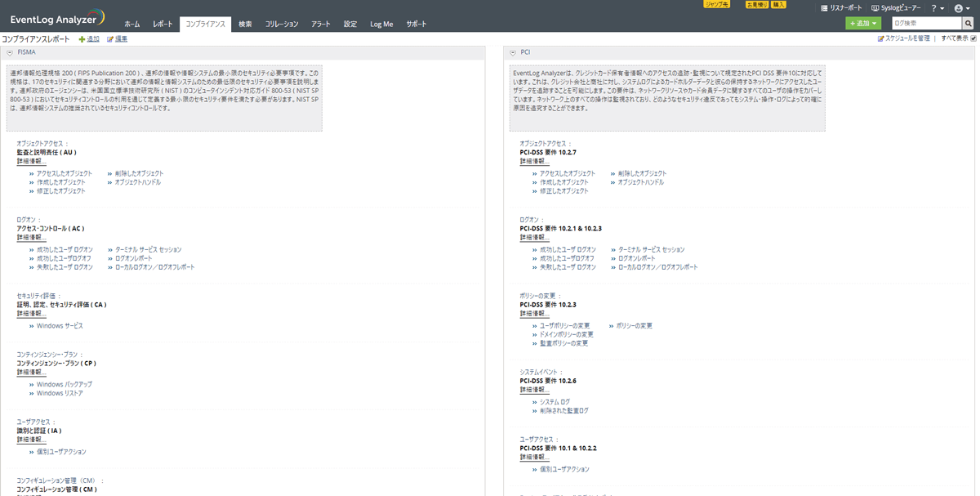Collapse the FISMA report section

point(9,51)
